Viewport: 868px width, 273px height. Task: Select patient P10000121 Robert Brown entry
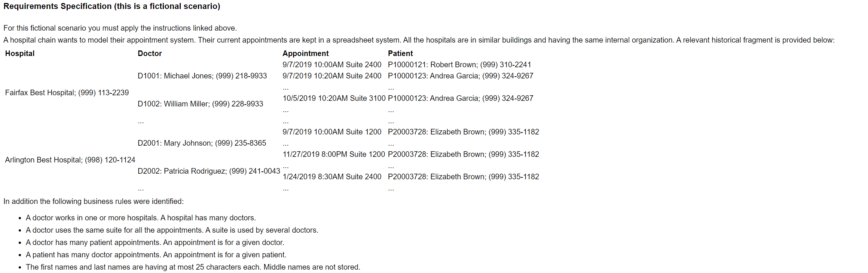tap(459, 65)
